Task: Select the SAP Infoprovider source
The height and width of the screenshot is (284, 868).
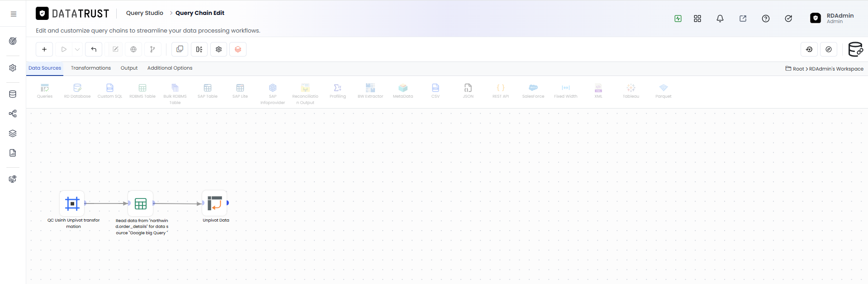Action: coord(273,94)
